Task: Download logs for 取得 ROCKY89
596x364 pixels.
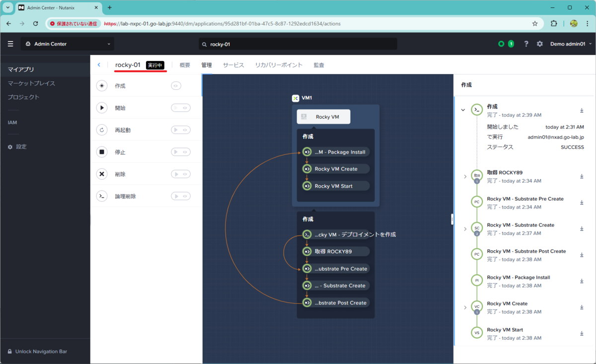Action: (x=582, y=176)
